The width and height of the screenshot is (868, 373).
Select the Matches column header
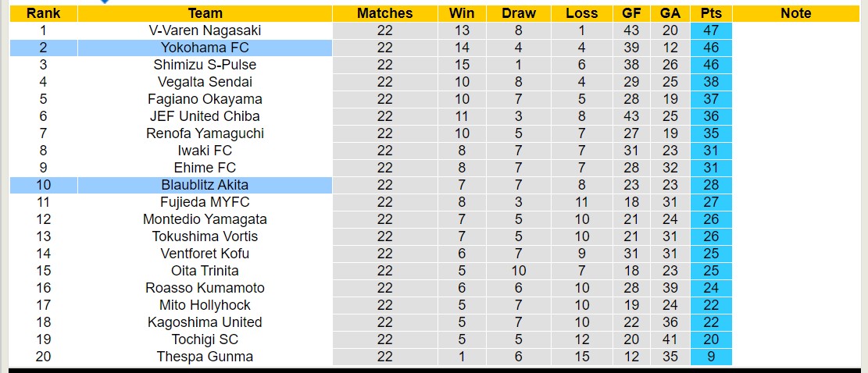click(384, 13)
